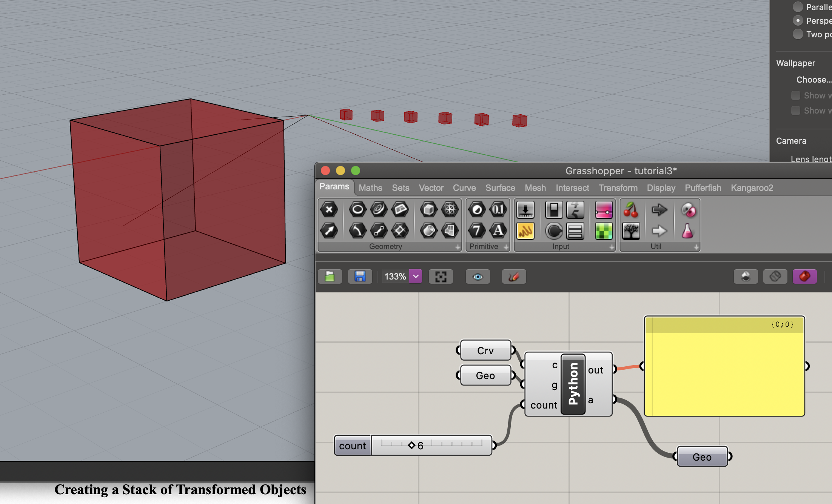Expand the Geometry group panel

point(458,247)
